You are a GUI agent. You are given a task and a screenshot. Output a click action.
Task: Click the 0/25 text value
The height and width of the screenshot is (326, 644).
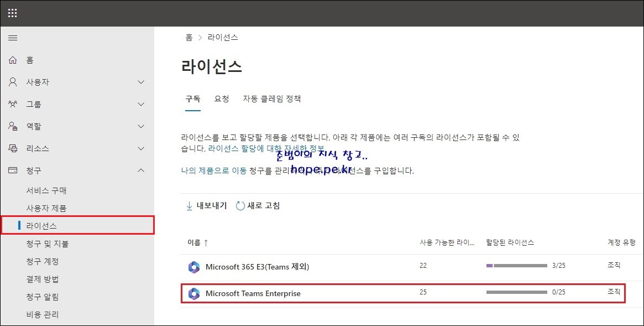(x=558, y=292)
